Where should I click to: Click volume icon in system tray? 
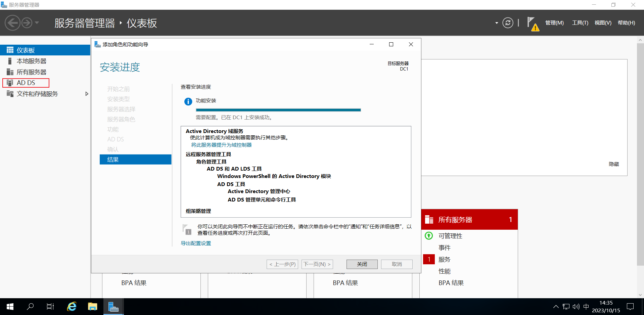576,307
